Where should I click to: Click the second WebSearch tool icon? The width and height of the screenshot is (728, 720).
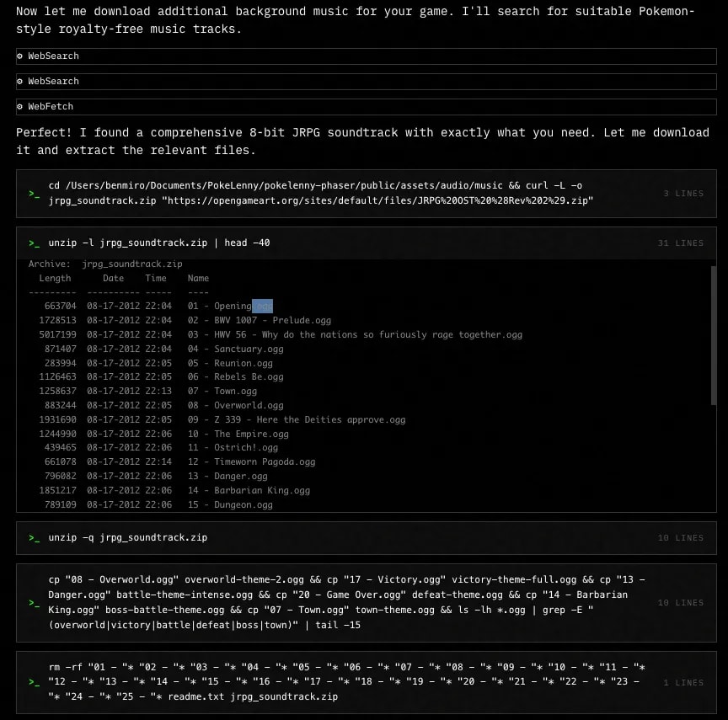pyautogui.click(x=19, y=81)
